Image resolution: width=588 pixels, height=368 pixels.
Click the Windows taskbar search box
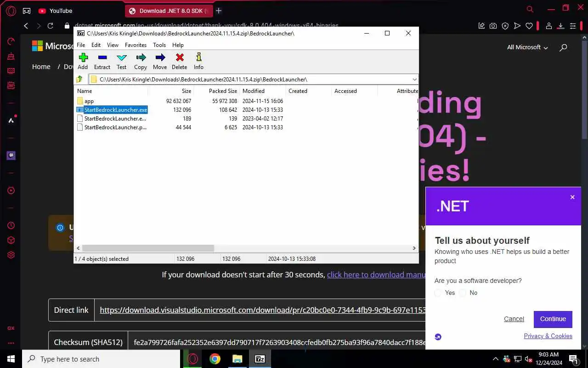(101, 359)
